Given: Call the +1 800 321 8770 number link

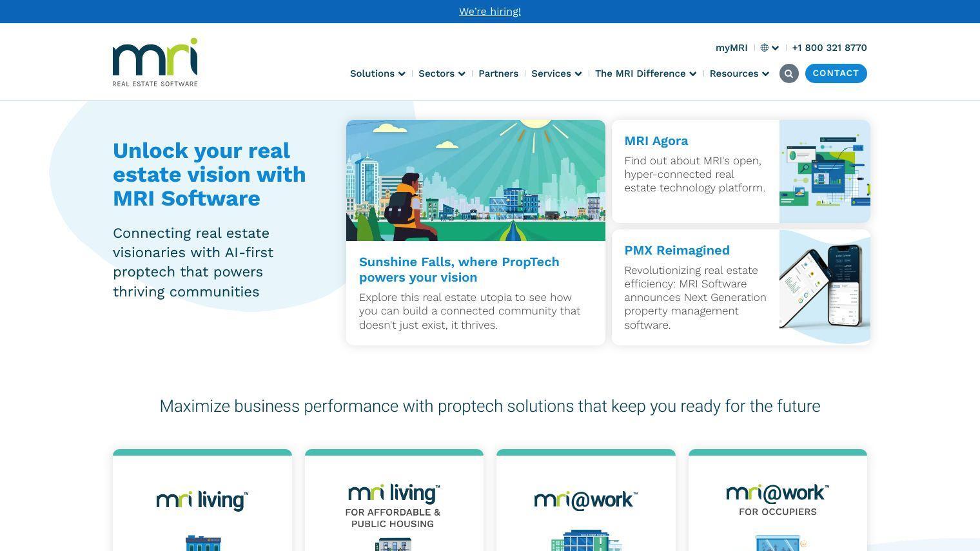Looking at the screenshot, I should (829, 48).
